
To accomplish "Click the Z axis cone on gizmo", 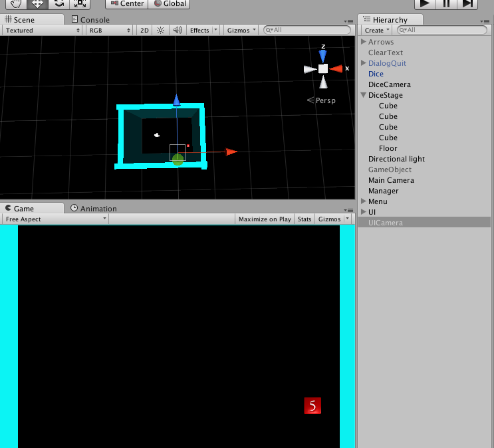I will click(322, 56).
